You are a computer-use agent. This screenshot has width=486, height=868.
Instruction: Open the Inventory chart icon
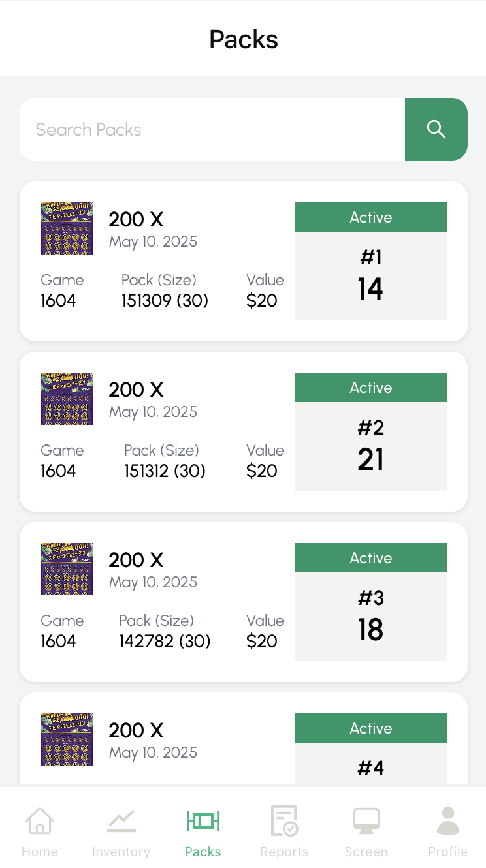121,820
